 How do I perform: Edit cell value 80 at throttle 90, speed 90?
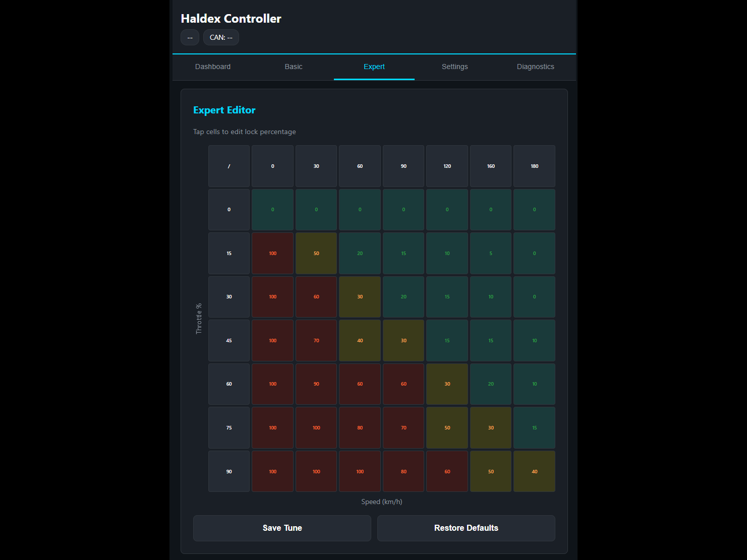coord(404,471)
